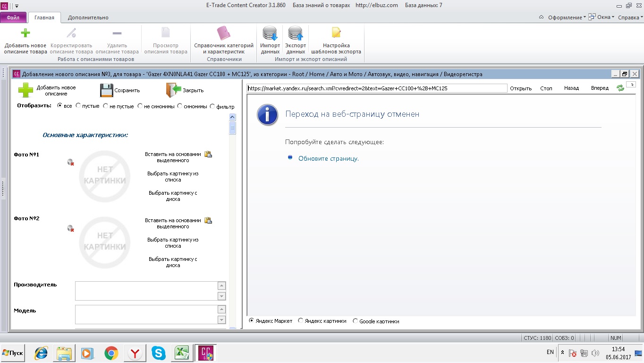
Task: Select the 'все' display radio button
Action: (59, 106)
